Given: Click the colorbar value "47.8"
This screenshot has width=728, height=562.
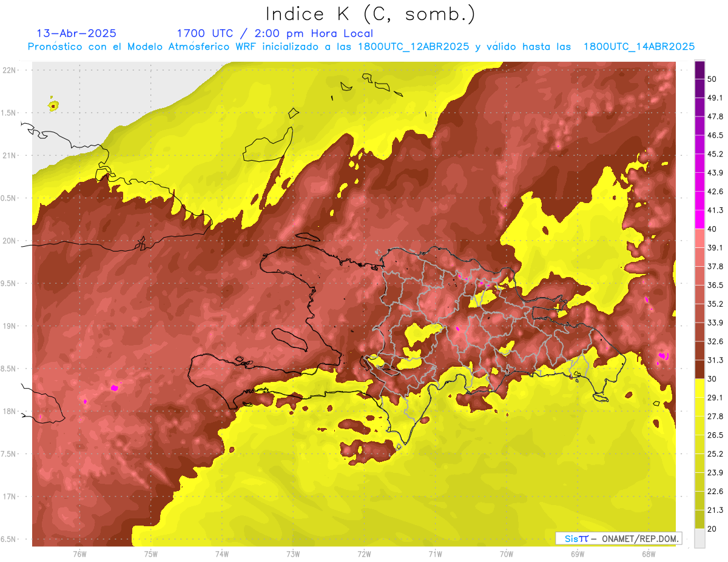Looking at the screenshot, I should point(715,116).
